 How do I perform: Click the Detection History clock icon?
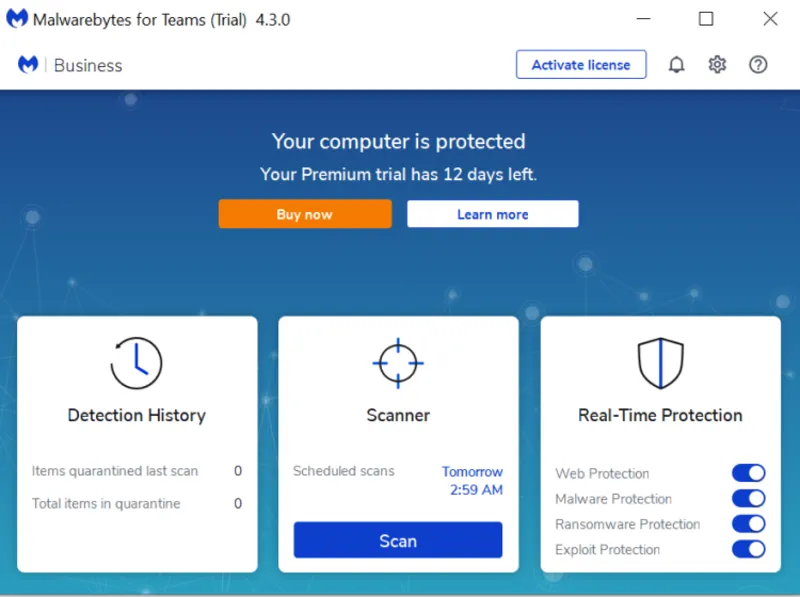(x=136, y=363)
